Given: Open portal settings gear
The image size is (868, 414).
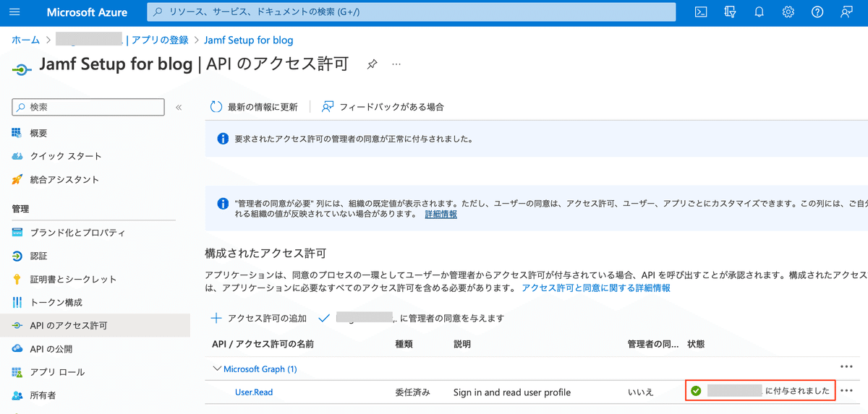Looking at the screenshot, I should 788,12.
